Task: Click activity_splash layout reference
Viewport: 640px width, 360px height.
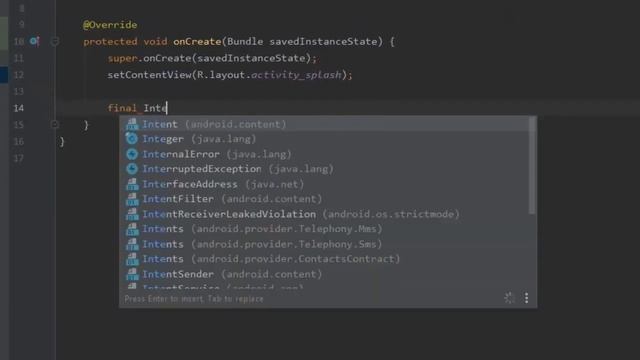Action: click(296, 75)
